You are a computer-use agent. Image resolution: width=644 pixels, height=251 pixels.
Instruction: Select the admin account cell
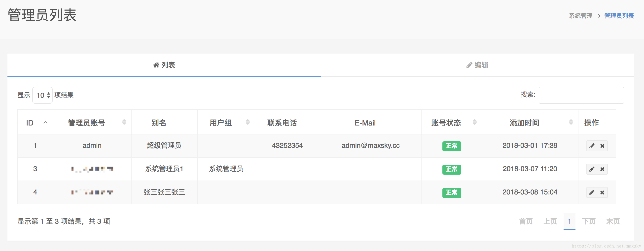point(92,146)
